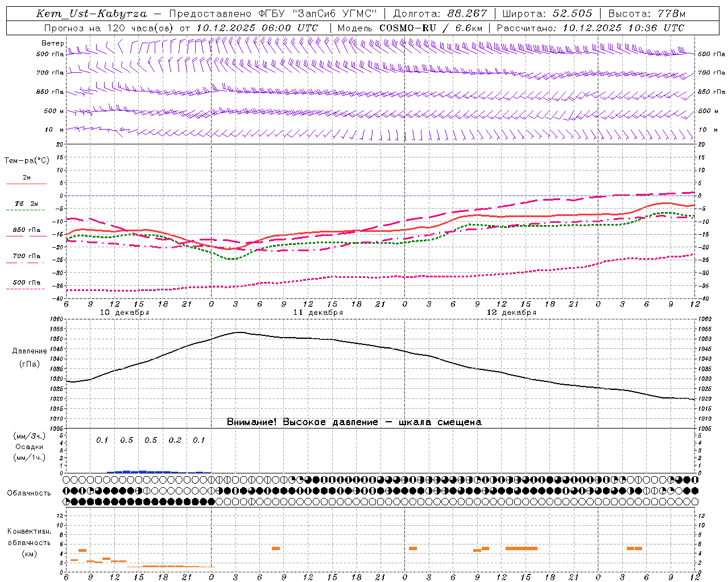Click the Тем-ра(°C) temperature panel label

27,161
